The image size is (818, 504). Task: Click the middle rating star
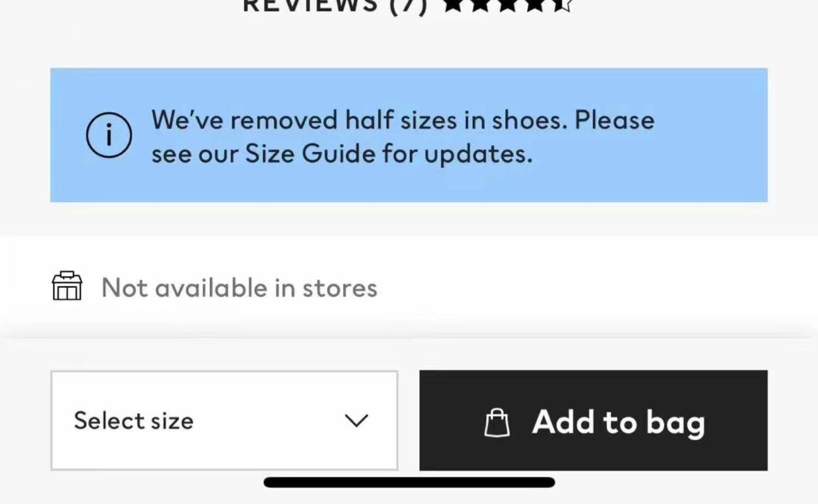(508, 5)
